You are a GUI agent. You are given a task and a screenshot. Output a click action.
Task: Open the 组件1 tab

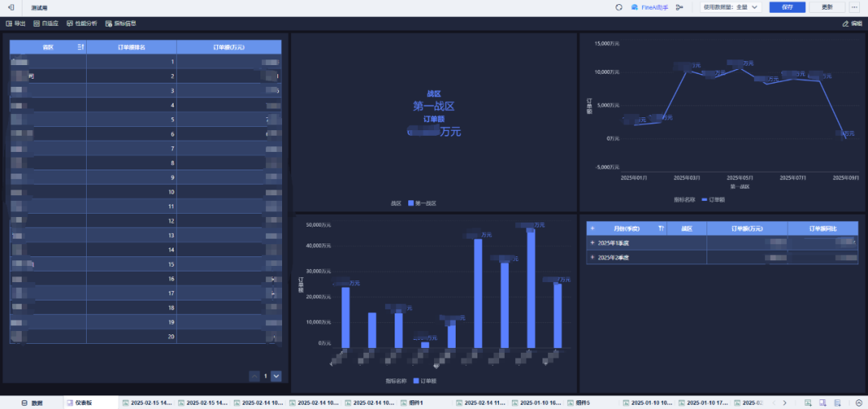pos(413,403)
